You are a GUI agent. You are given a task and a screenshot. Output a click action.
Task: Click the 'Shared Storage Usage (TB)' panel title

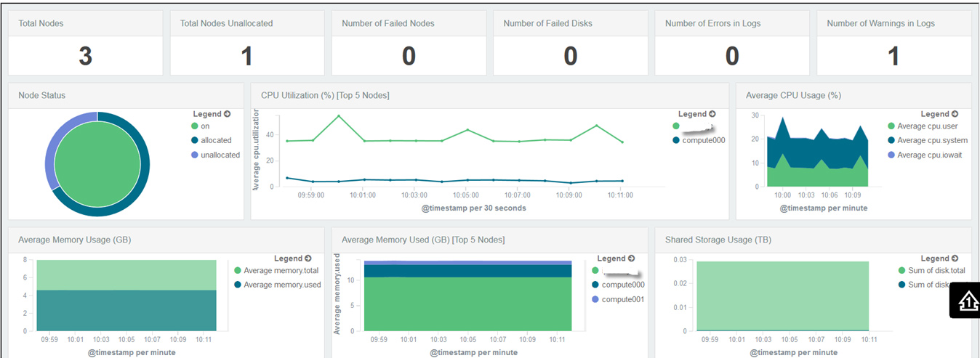718,240
